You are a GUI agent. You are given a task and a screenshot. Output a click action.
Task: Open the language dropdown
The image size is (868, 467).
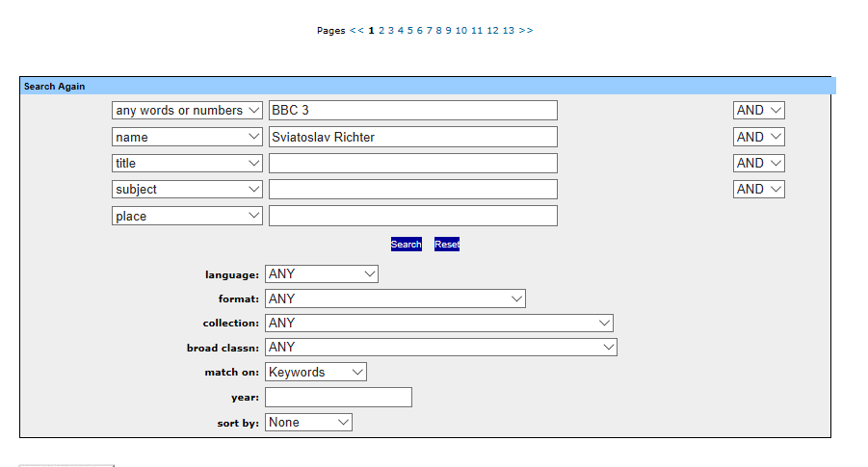(322, 273)
